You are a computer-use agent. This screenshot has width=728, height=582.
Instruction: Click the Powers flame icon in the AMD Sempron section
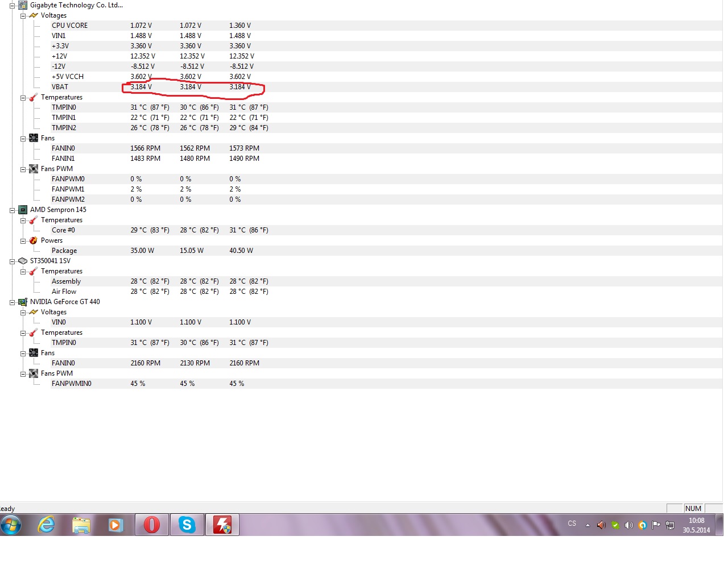click(x=34, y=240)
